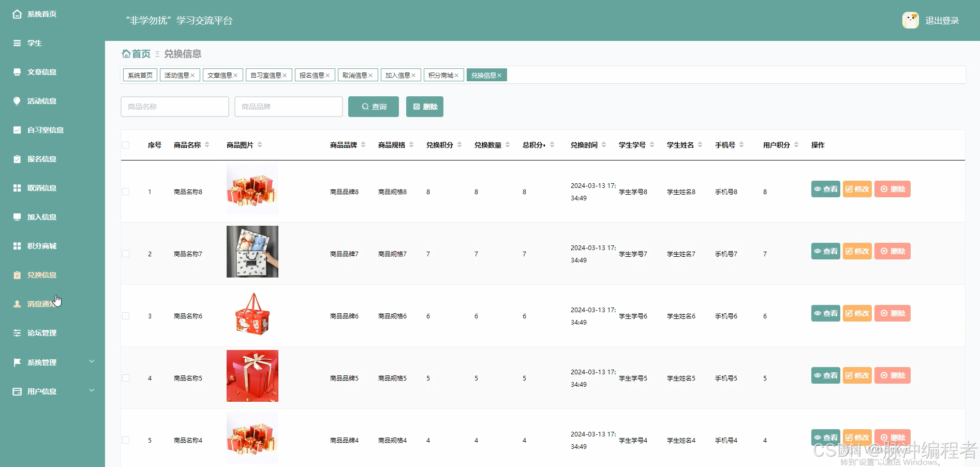Focus the 商品品牌 search input field

(289, 107)
